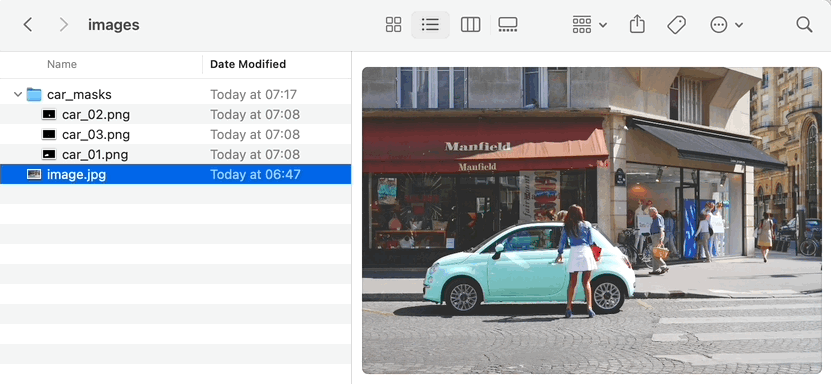Switch to gallery view

pyautogui.click(x=508, y=24)
